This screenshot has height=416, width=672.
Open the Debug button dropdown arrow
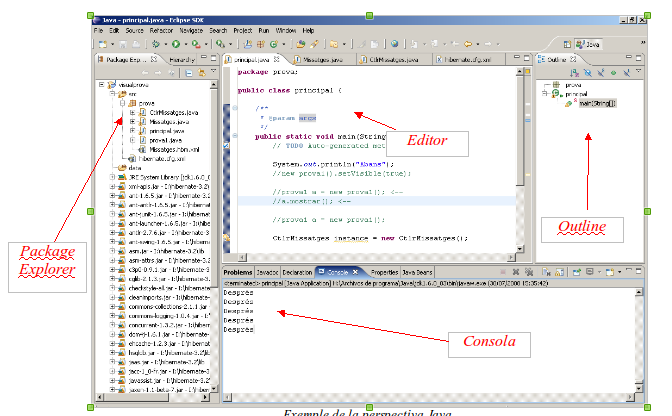point(166,44)
